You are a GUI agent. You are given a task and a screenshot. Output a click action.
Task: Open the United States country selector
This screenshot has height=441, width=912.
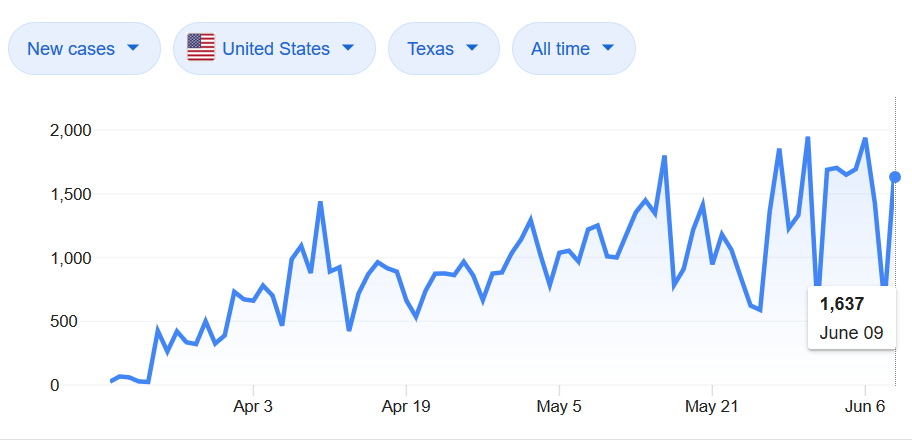coord(274,48)
